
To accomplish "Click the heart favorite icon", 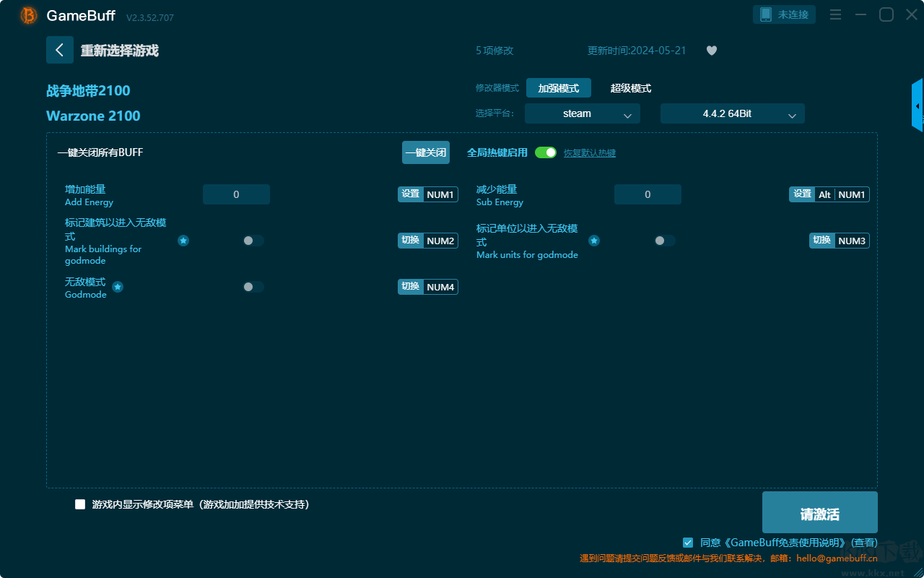I will (712, 51).
